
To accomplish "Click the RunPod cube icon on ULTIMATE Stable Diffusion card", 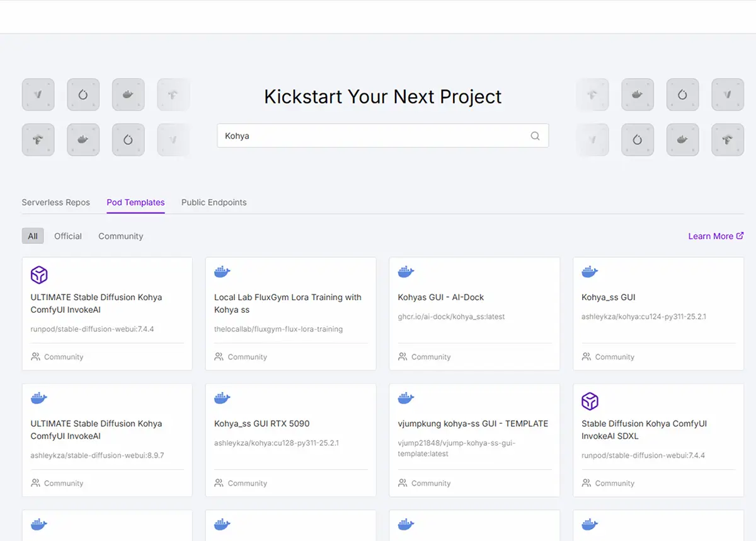I will coord(39,275).
